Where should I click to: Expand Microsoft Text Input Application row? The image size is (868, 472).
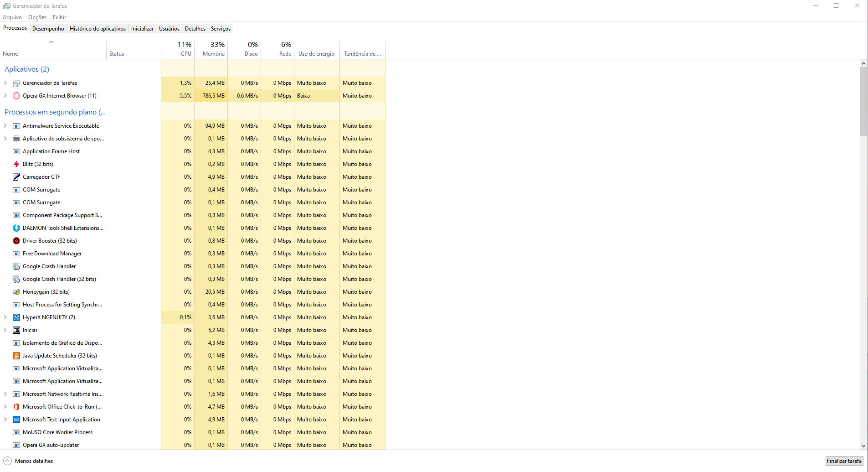(x=5, y=420)
